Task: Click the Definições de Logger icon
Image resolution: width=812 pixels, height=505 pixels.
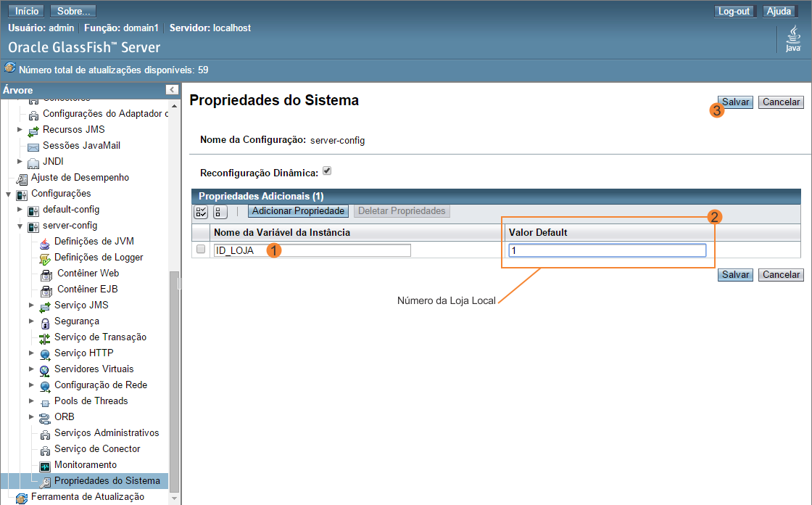Action: [x=45, y=258]
